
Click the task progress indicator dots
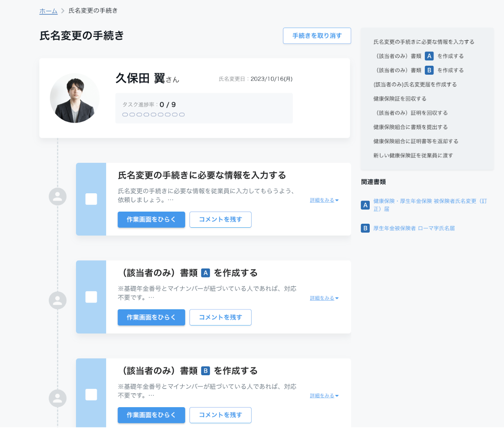(x=153, y=115)
